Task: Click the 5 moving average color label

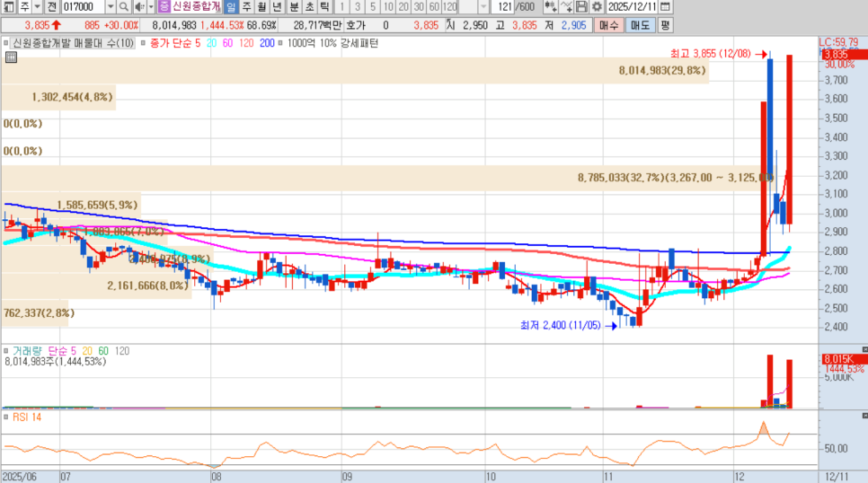Action: click(198, 43)
